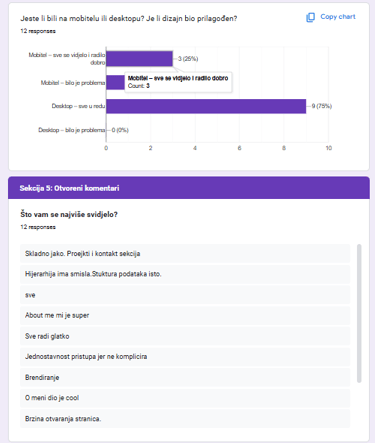
Task: Click the 9 (75%) bar value label
Action: pyautogui.click(x=322, y=106)
